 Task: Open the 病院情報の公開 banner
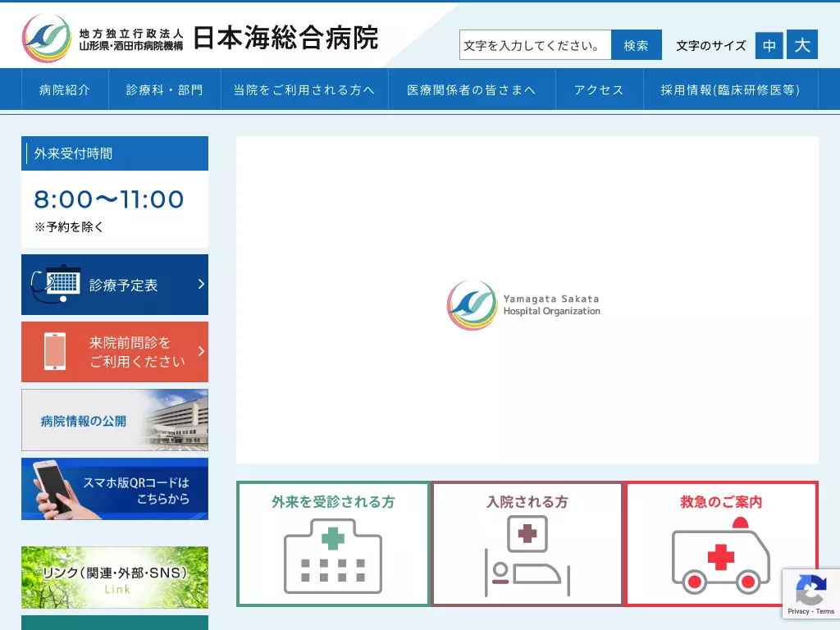(x=115, y=420)
